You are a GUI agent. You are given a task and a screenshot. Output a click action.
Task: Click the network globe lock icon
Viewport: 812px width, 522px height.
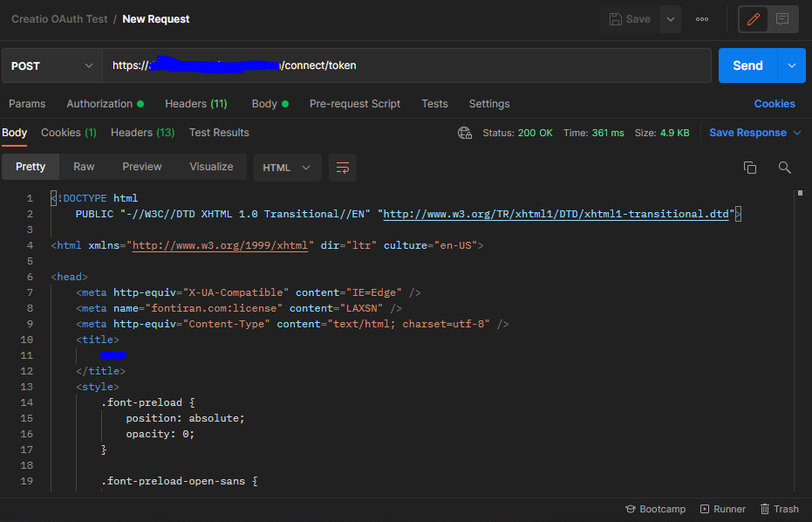(x=465, y=134)
